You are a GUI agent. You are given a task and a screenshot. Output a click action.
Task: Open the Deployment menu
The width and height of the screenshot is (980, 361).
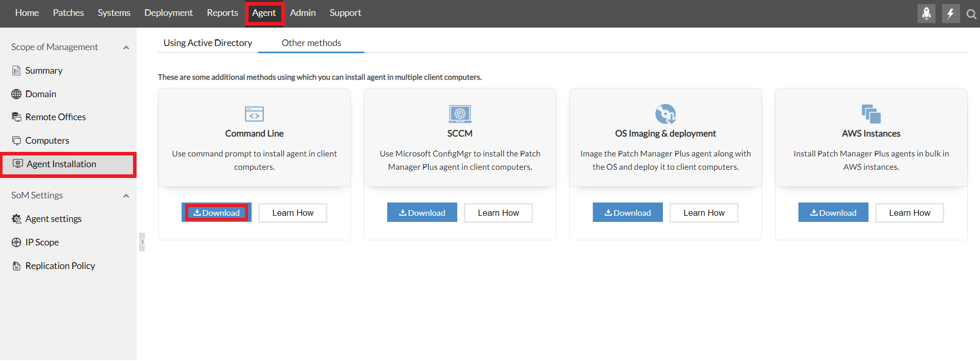[168, 13]
